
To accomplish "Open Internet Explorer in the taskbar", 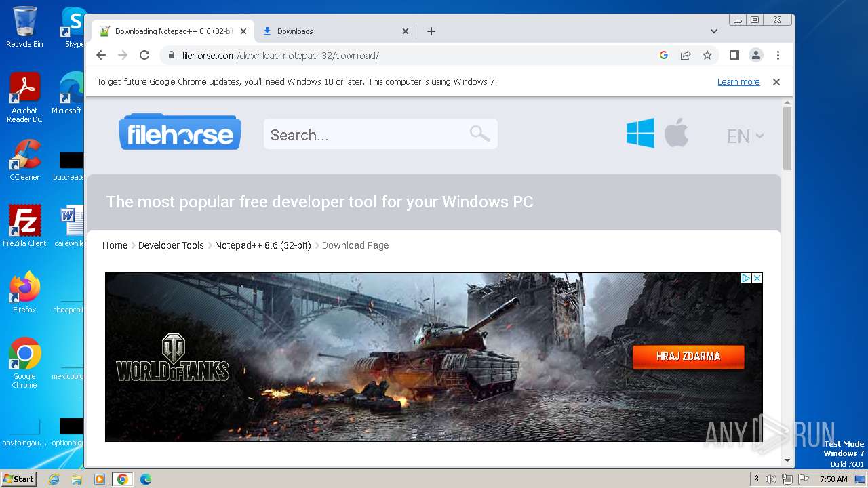I will pyautogui.click(x=54, y=479).
